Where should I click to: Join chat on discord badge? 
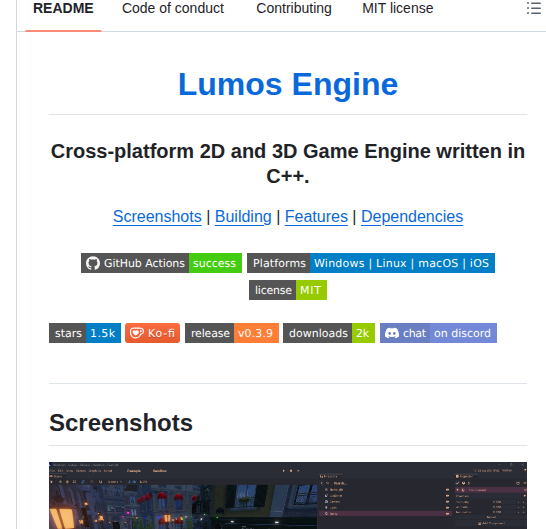pyautogui.click(x=438, y=333)
